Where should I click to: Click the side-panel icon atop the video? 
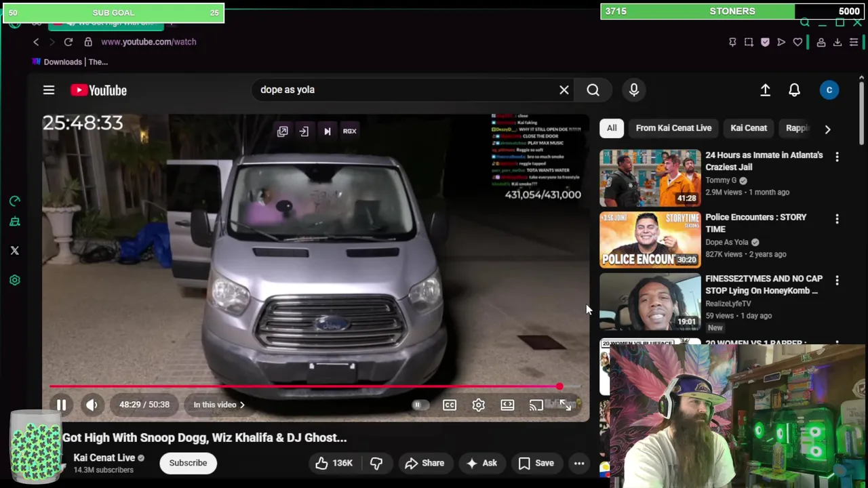304,131
